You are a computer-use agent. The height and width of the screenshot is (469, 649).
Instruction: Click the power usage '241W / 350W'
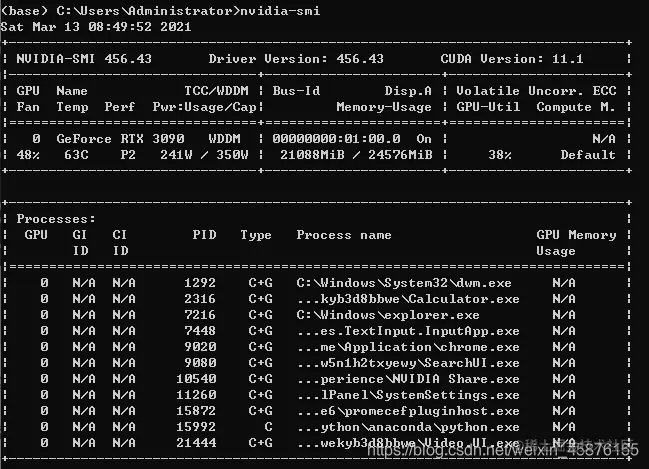(204, 155)
